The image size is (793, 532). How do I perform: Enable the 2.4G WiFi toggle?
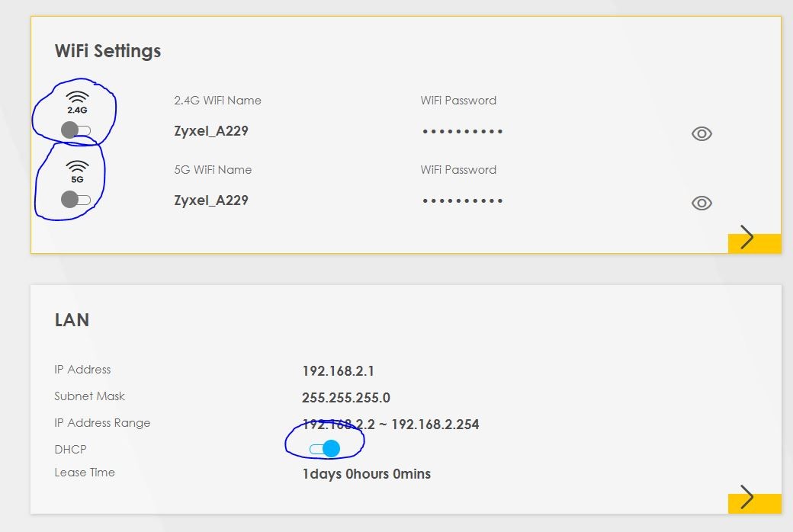(x=75, y=130)
